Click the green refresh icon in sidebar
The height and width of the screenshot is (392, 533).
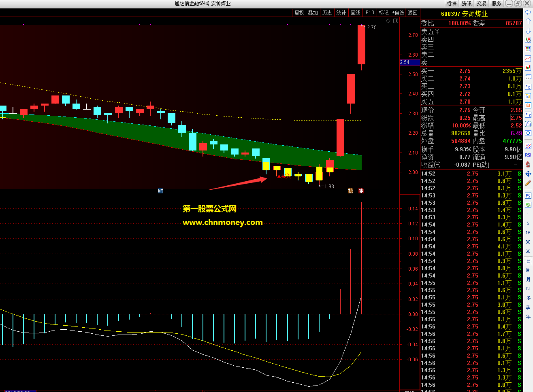pyautogui.click(x=528, y=205)
